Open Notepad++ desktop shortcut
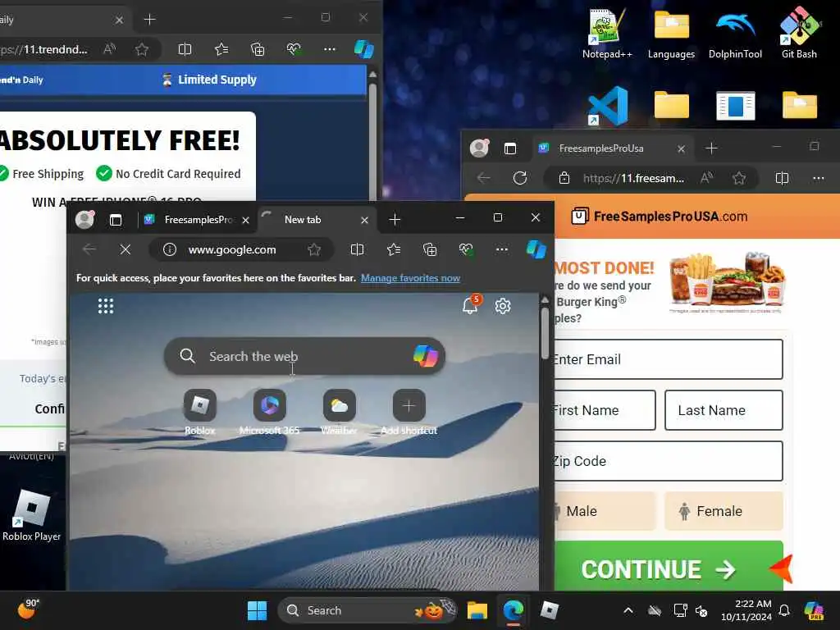 click(x=607, y=34)
